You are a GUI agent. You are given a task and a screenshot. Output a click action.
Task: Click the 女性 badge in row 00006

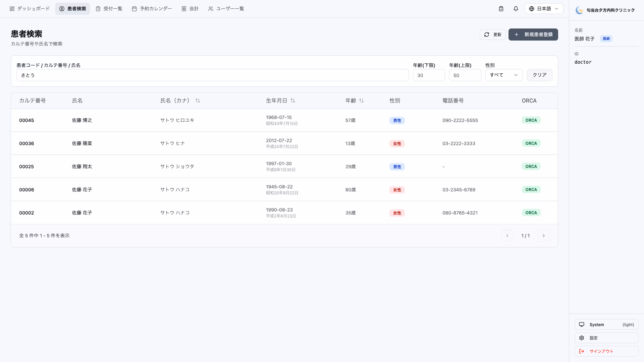397,190
